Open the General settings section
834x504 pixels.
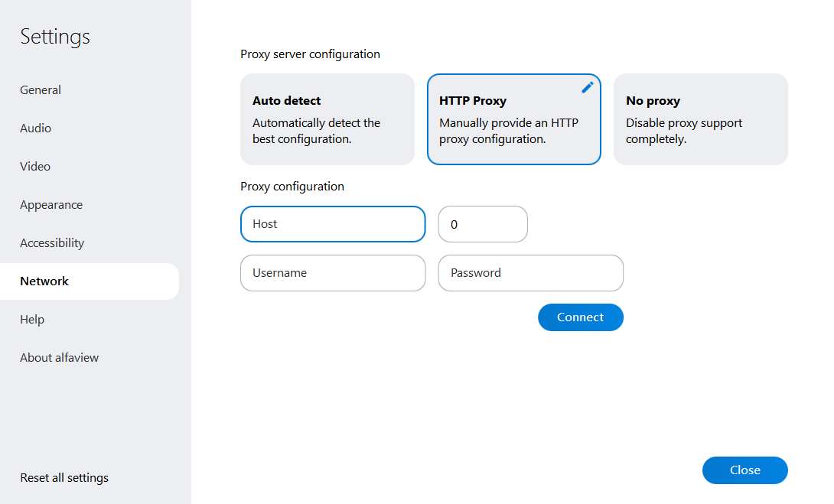tap(41, 90)
